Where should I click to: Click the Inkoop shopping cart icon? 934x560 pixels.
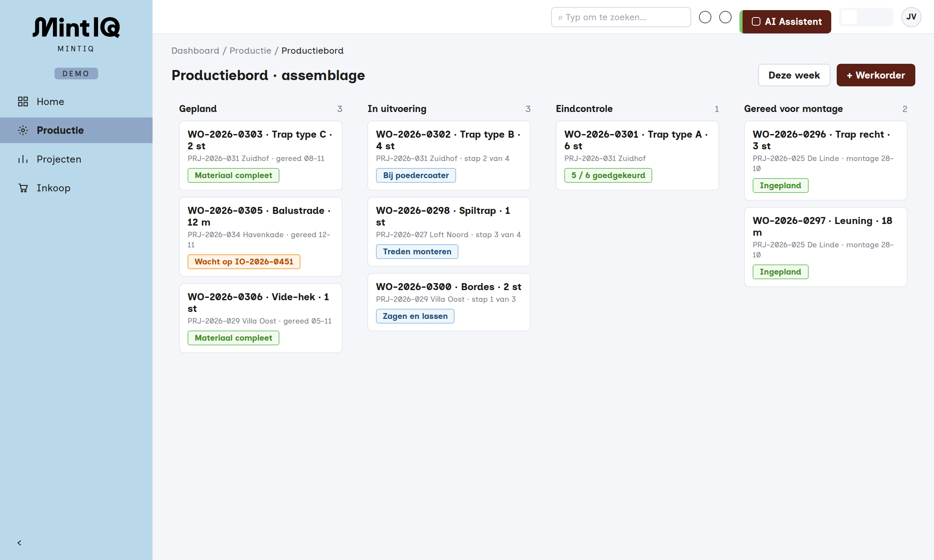[x=23, y=188]
